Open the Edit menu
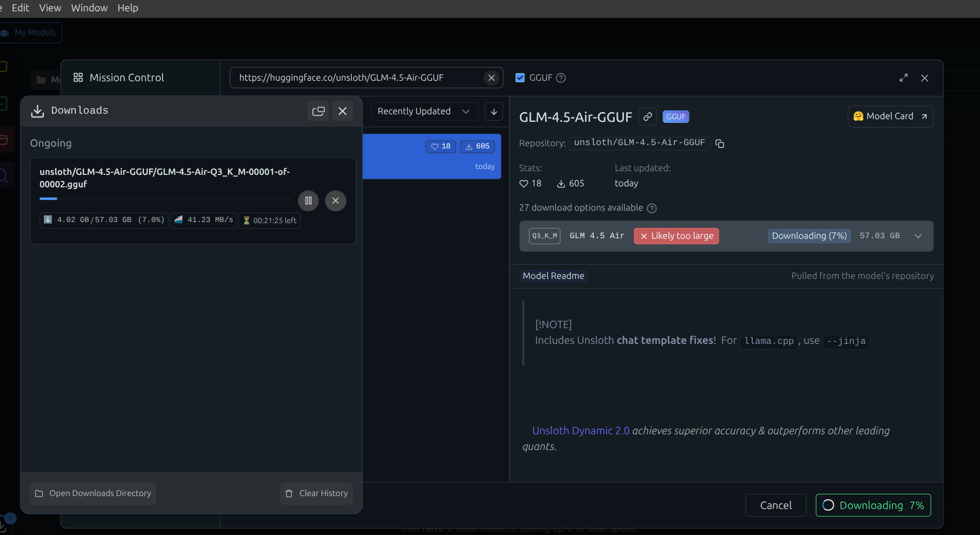The height and width of the screenshot is (535, 980). (x=21, y=8)
